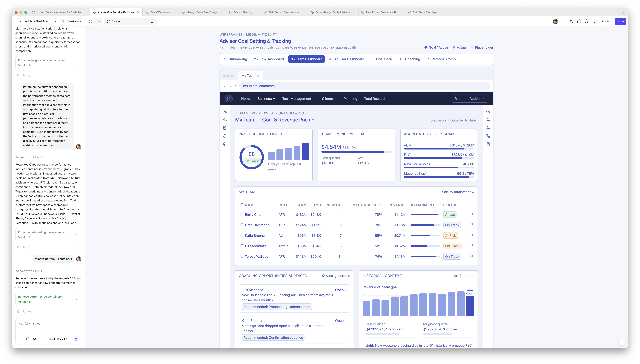
Task: Expand the Version 8 dropdown
Action: pyautogui.click(x=75, y=21)
